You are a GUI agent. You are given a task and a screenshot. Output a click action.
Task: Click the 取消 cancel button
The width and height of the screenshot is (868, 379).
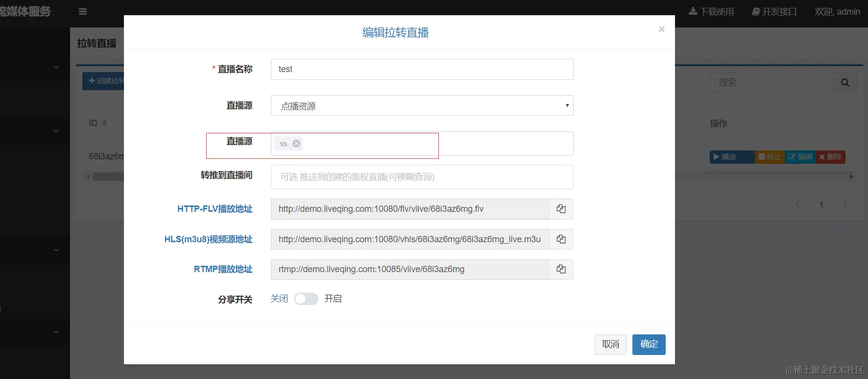click(x=610, y=344)
